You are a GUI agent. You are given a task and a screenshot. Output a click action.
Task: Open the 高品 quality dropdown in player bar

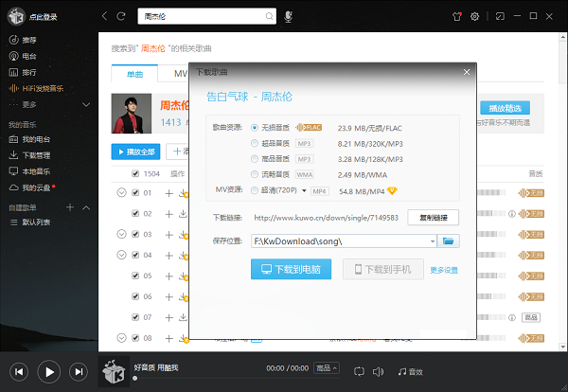[327, 367]
